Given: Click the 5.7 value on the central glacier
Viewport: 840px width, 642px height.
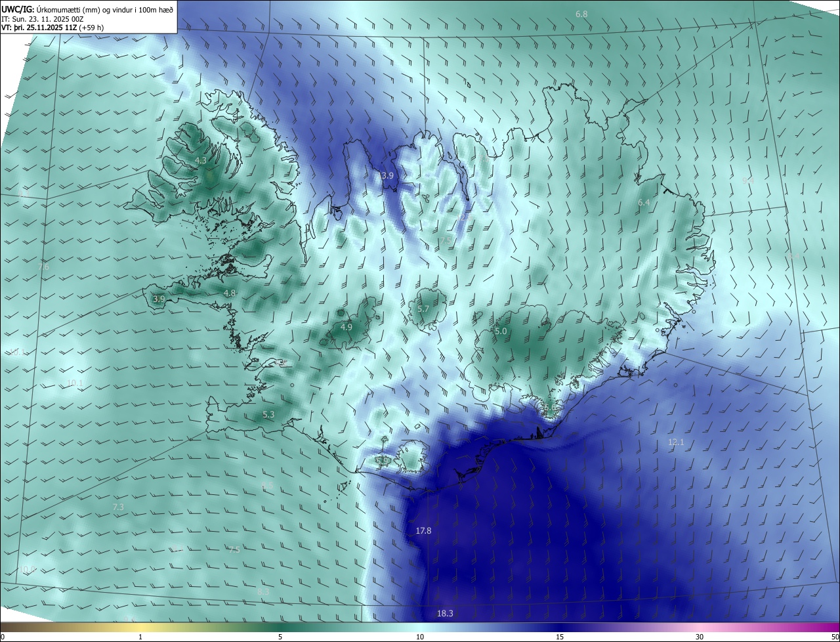Looking at the screenshot, I should 423,309.
